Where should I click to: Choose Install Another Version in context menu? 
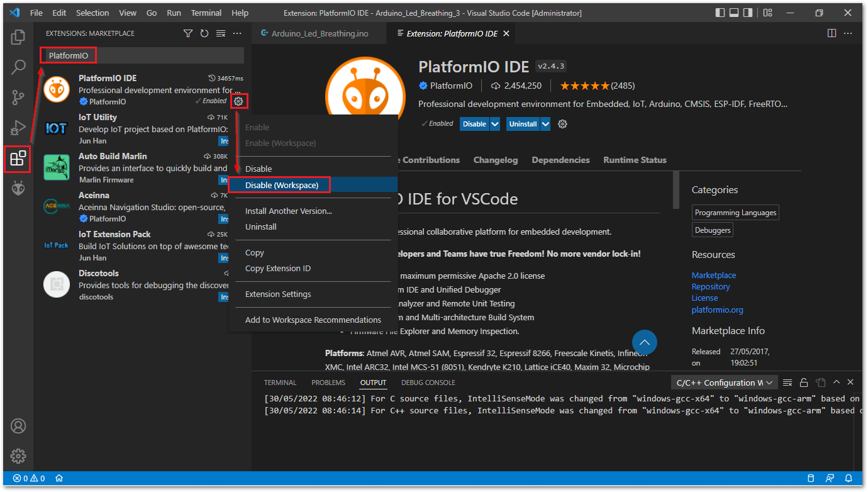313,211
